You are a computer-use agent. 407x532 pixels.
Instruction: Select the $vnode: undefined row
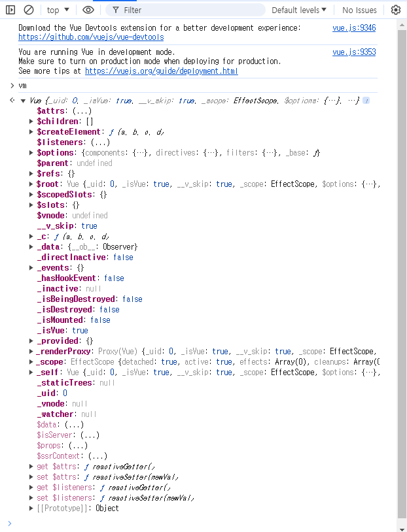[72, 216]
